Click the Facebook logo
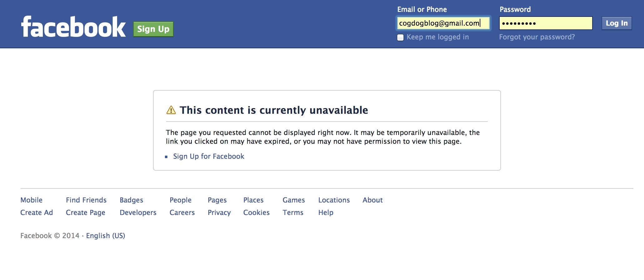This screenshot has height=280, width=644. [x=72, y=27]
